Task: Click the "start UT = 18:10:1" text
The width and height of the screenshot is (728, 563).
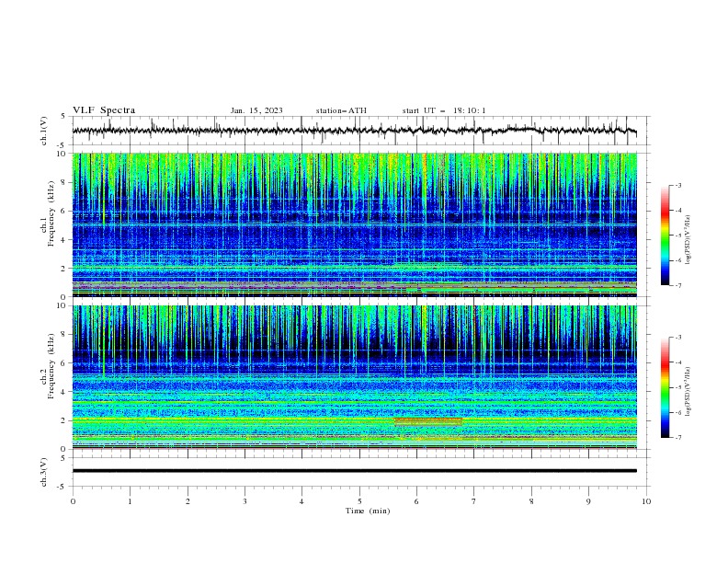Action: (x=444, y=110)
